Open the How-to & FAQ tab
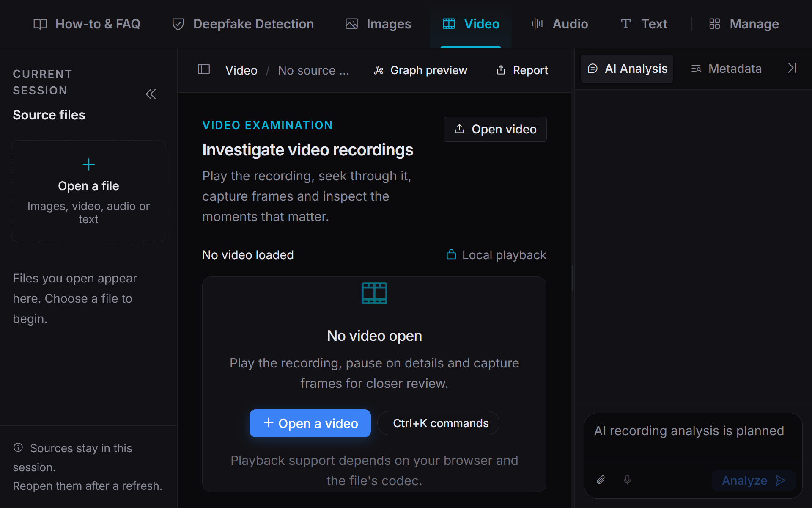 pos(87,24)
